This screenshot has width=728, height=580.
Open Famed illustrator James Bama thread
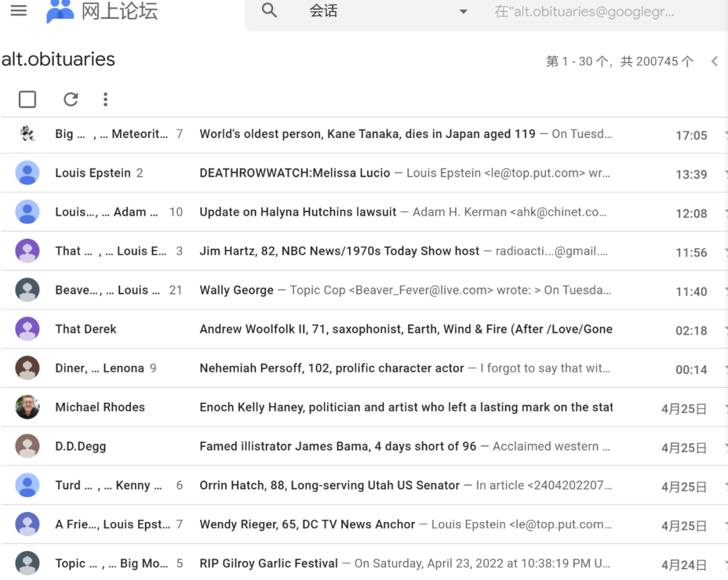point(338,446)
